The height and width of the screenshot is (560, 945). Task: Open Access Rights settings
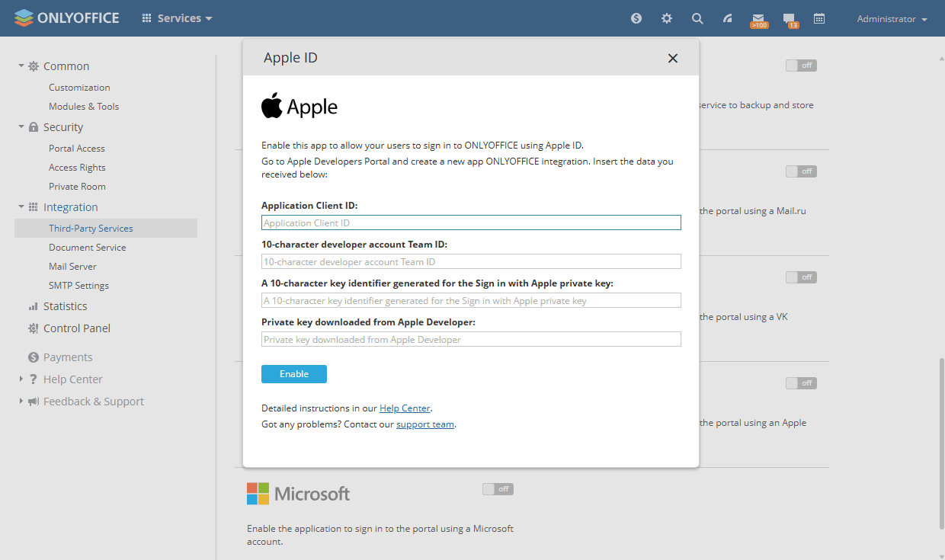pyautogui.click(x=77, y=168)
